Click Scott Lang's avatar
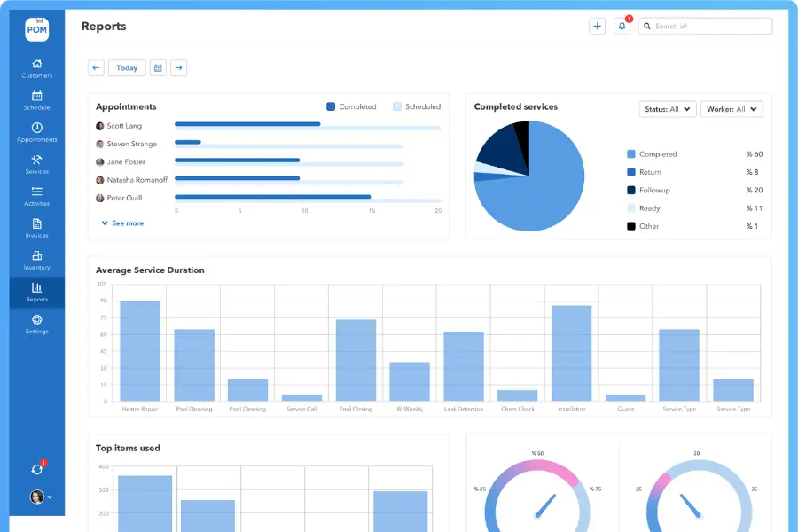The image size is (798, 532). (x=99, y=126)
